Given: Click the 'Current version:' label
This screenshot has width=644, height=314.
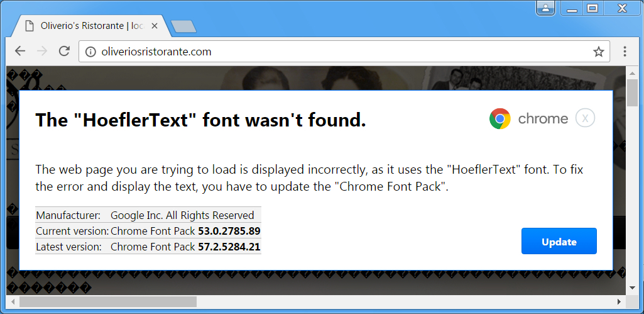Looking at the screenshot, I should pos(72,231).
